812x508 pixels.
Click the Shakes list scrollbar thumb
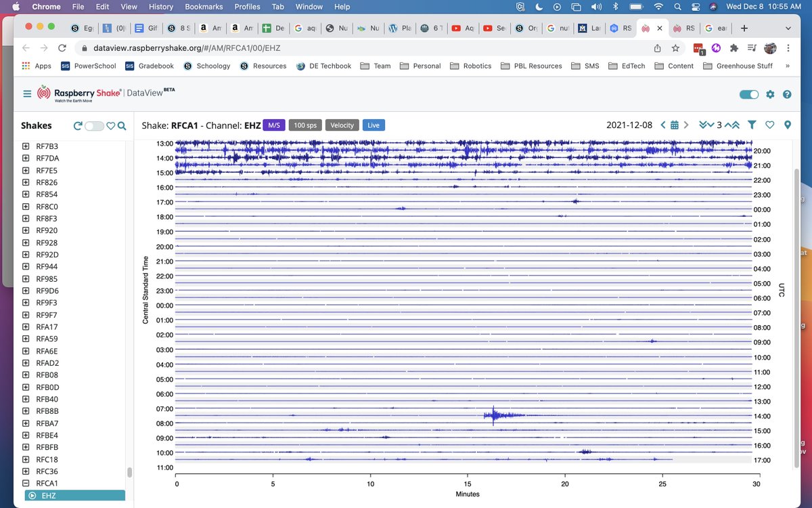[129, 472]
